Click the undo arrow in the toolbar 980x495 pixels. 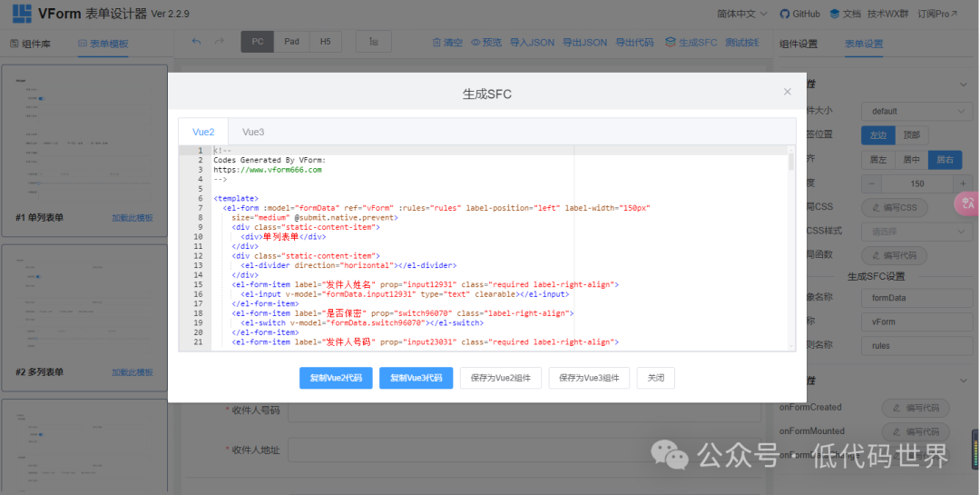197,42
